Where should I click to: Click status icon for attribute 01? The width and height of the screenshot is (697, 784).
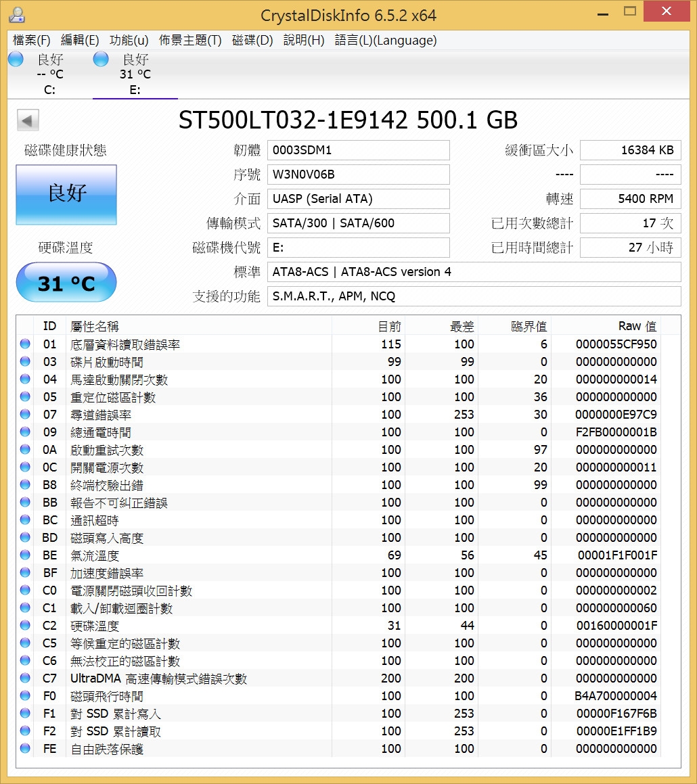(25, 344)
